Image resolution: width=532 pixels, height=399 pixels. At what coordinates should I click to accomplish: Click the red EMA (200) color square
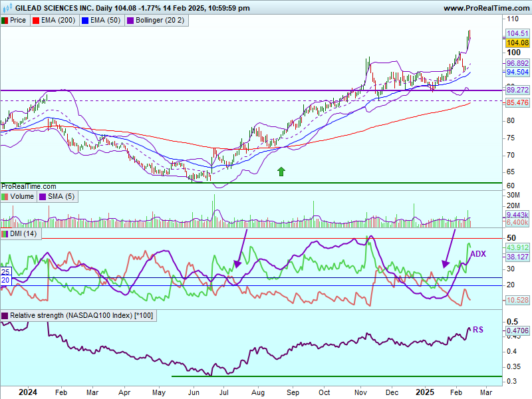(36, 21)
